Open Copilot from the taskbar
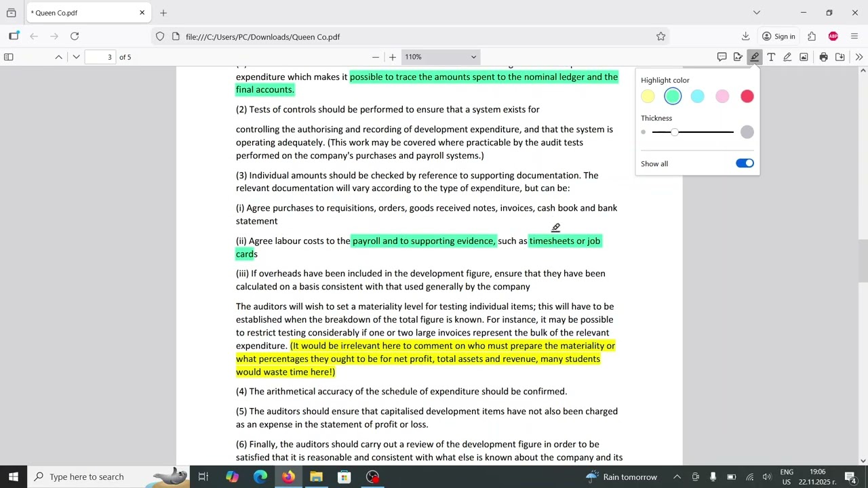The width and height of the screenshot is (868, 488). (232, 476)
